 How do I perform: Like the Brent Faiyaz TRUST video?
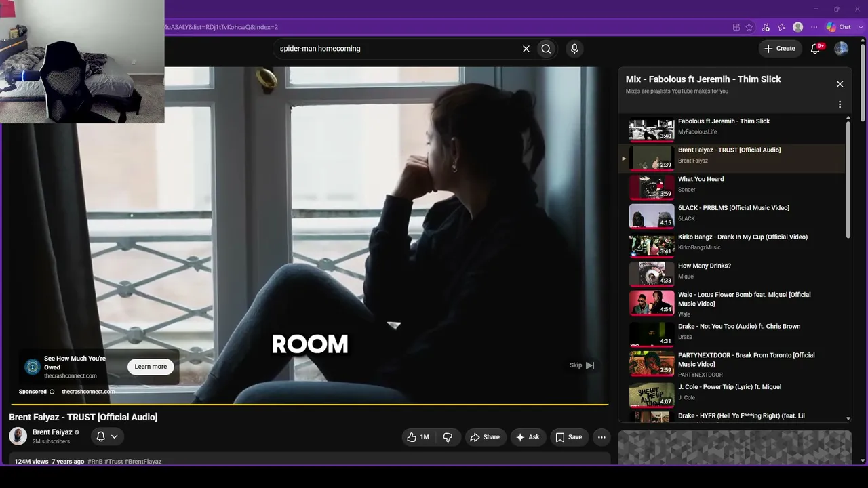(418, 437)
